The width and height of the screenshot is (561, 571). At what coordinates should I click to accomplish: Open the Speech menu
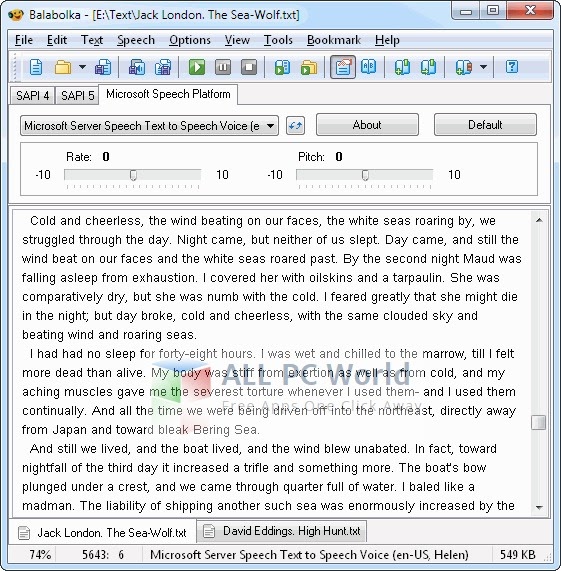[x=136, y=40]
